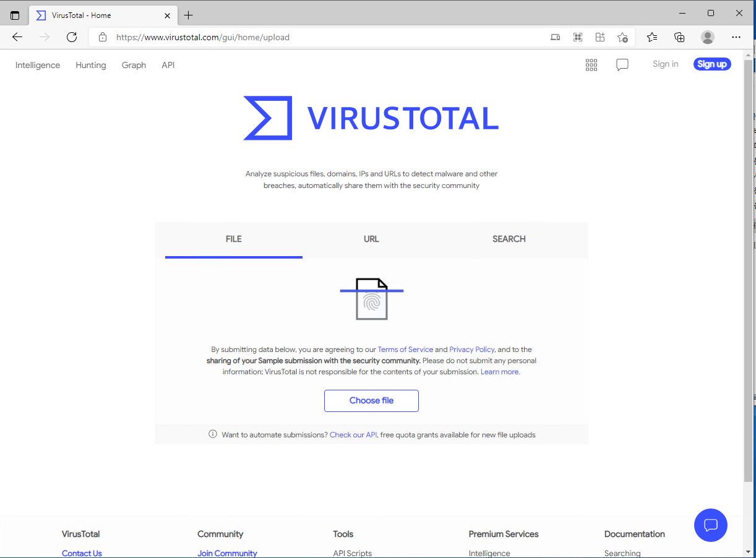Open the Join Community footer link

(x=227, y=553)
